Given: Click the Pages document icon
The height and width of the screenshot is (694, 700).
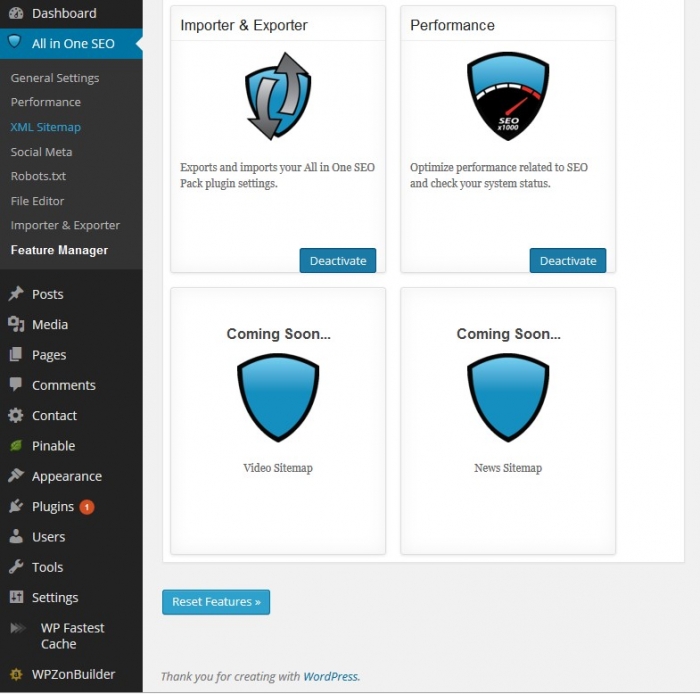Looking at the screenshot, I should (x=16, y=354).
